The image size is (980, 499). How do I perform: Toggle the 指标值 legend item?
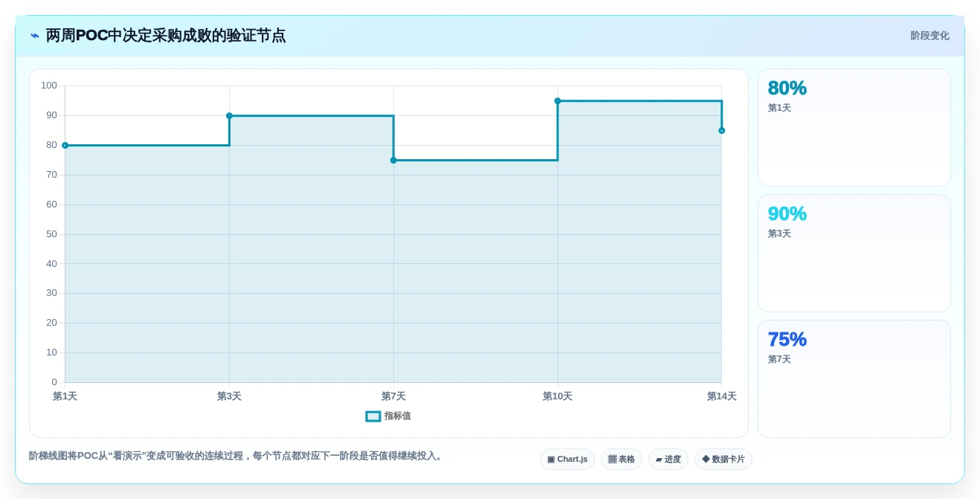pyautogui.click(x=388, y=416)
